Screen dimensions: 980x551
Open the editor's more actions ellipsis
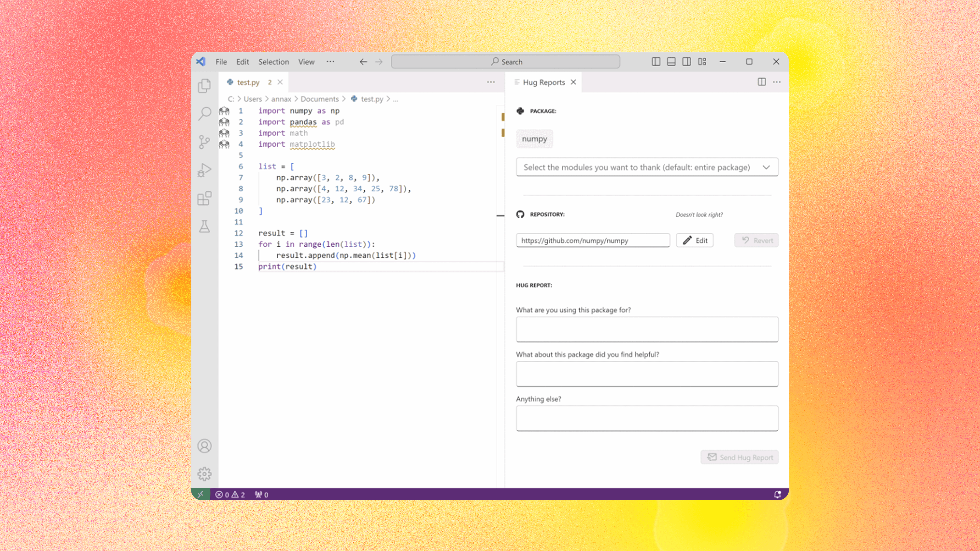pyautogui.click(x=491, y=82)
